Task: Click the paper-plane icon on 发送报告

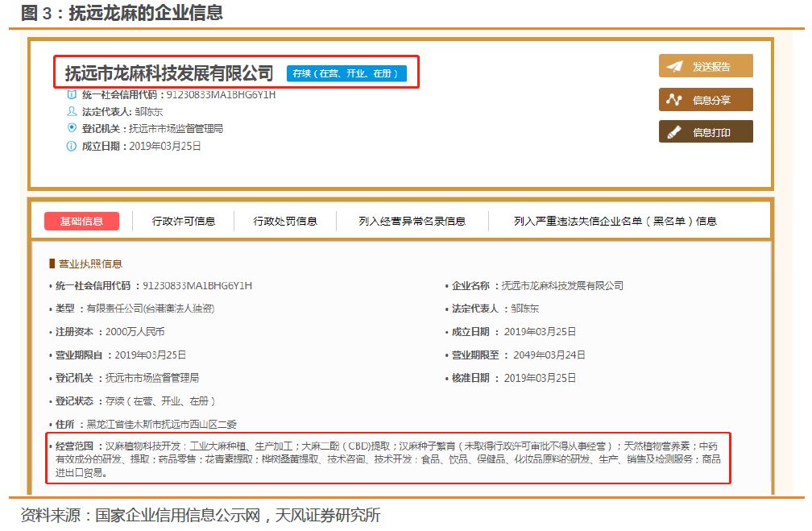Action: coord(674,66)
